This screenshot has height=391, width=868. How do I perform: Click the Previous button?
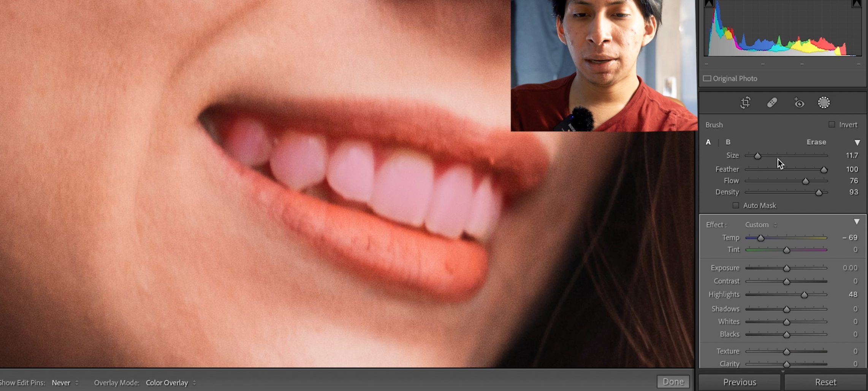[x=739, y=382]
